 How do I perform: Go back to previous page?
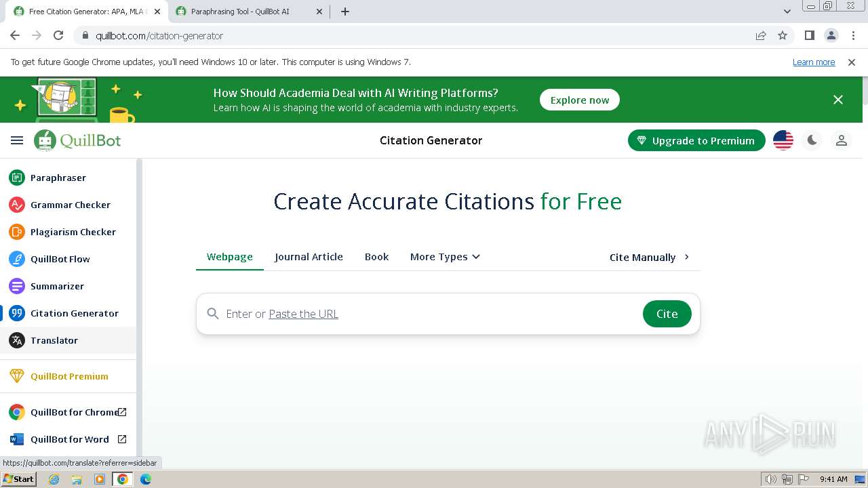click(x=15, y=35)
